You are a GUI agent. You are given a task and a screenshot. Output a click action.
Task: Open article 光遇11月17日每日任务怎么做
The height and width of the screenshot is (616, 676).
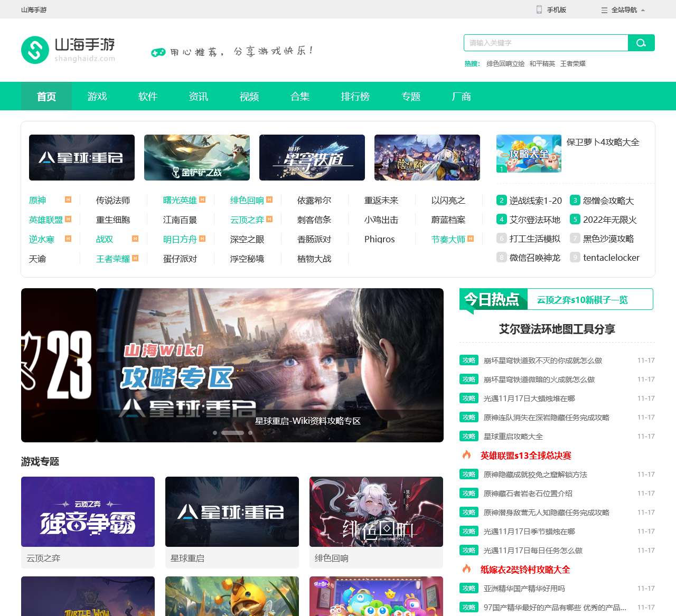[533, 551]
